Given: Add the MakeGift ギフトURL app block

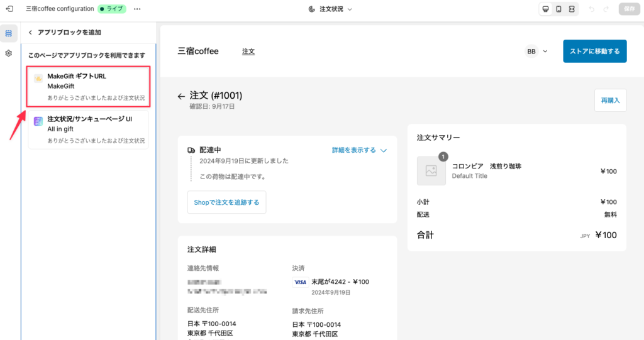Looking at the screenshot, I should point(88,87).
